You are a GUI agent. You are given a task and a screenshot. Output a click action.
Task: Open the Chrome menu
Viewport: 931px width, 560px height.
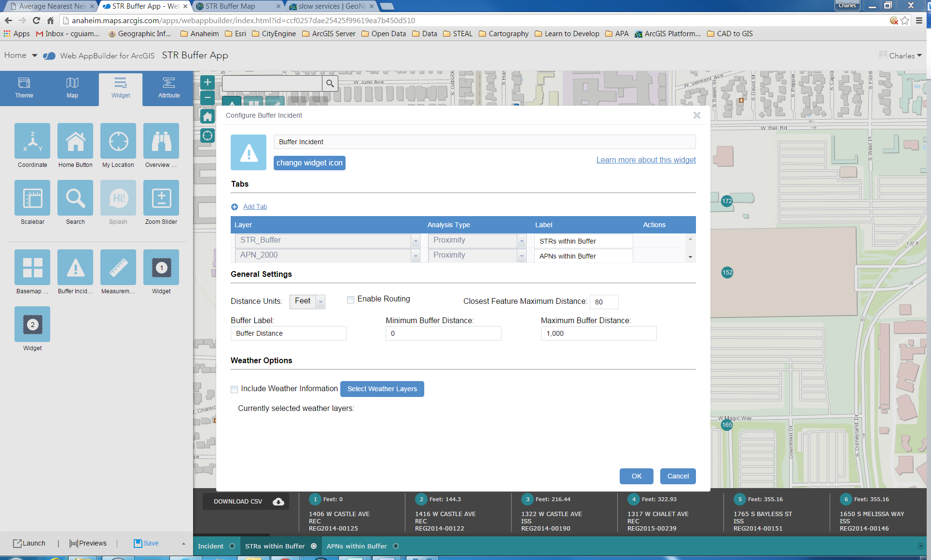919,20
